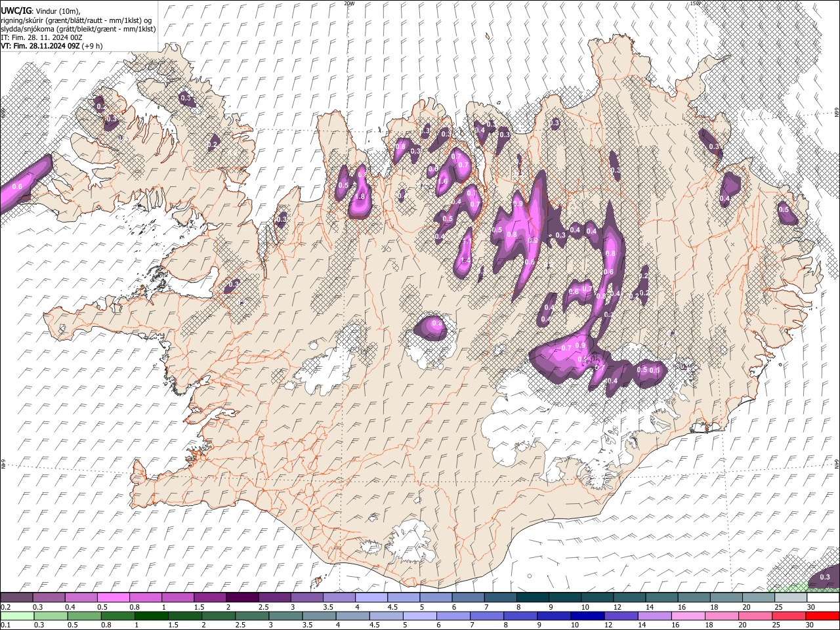Screen dimensions: 840x630
Task: Choose the 2.5 grey-green swatch, bottom legend row
Action: pos(252,616)
